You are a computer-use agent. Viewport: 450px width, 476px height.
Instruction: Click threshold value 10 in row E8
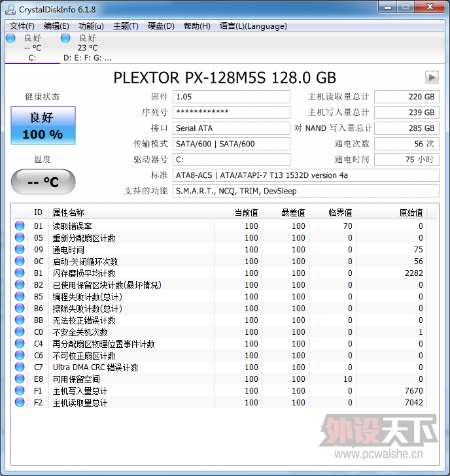point(348,379)
